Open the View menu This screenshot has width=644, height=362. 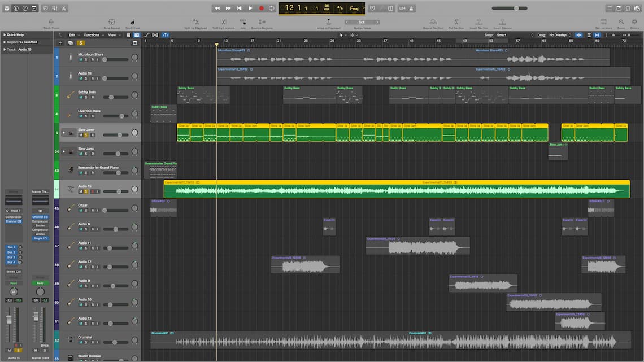pos(114,36)
